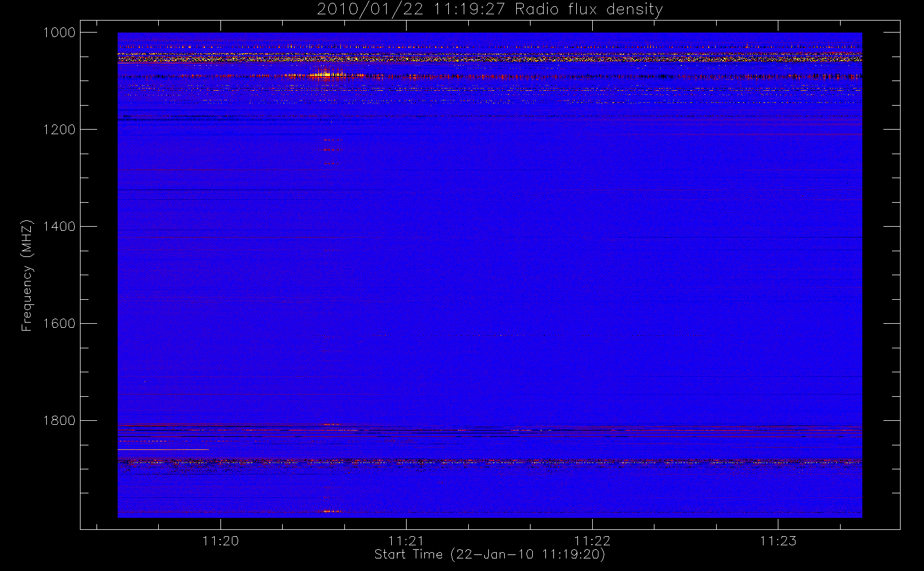Click the 11:21 time tick label
The width and height of the screenshot is (924, 571).
[x=406, y=541]
